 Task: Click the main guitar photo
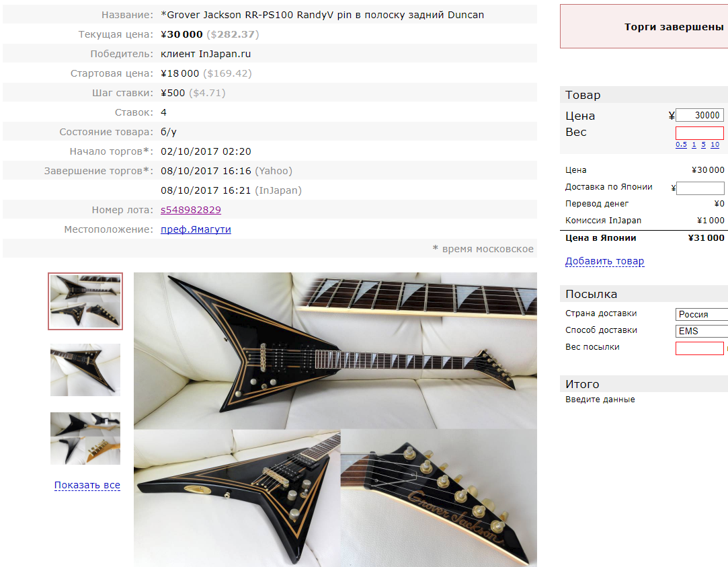coord(335,419)
